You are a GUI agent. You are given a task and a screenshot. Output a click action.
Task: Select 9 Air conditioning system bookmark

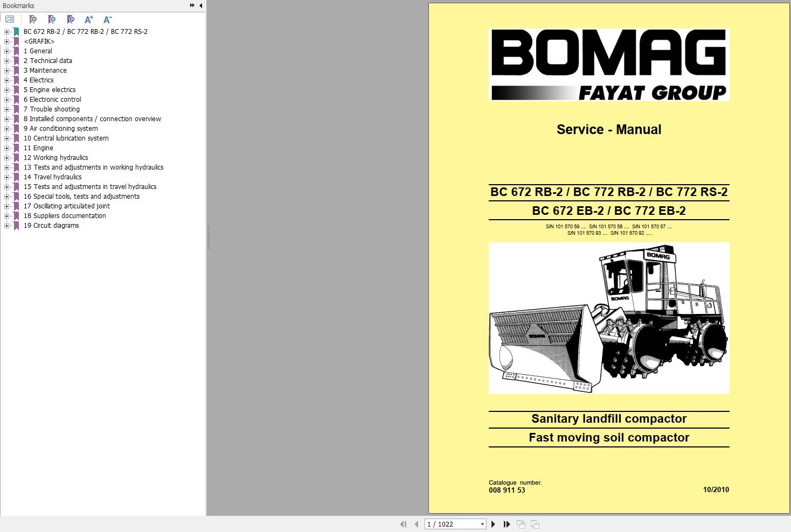pyautogui.click(x=61, y=129)
